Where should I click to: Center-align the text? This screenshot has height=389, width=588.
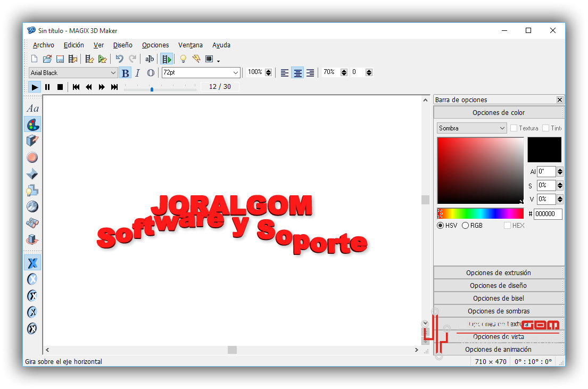click(x=297, y=73)
